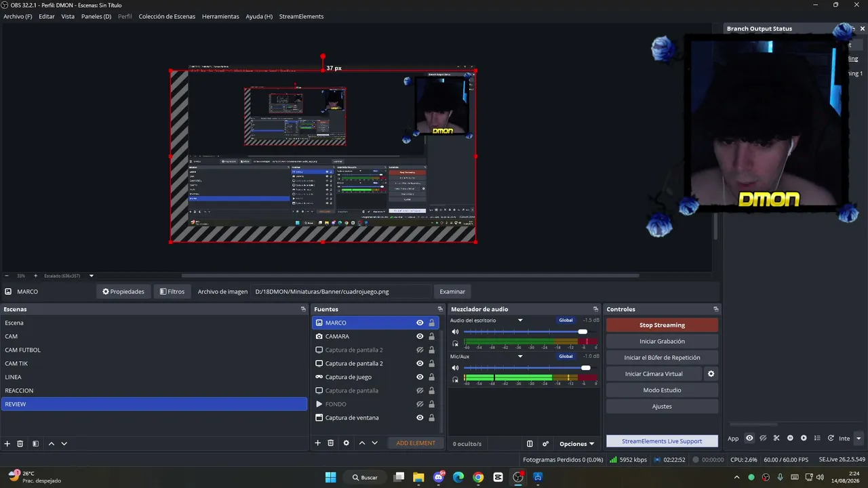The height and width of the screenshot is (488, 868).
Task: Toggle the lock on the CAMARA source
Action: coord(431,336)
